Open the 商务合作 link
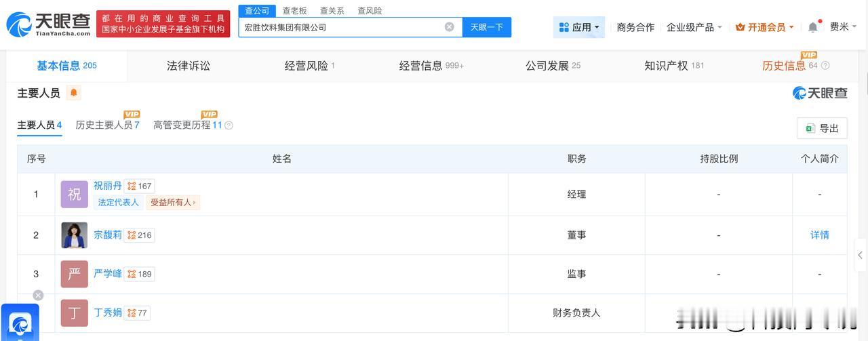The width and height of the screenshot is (868, 341). [x=635, y=27]
